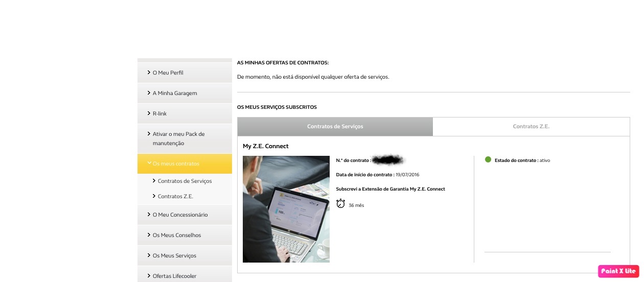
Task: Collapse the Os meus contratos section
Action: [x=149, y=163]
